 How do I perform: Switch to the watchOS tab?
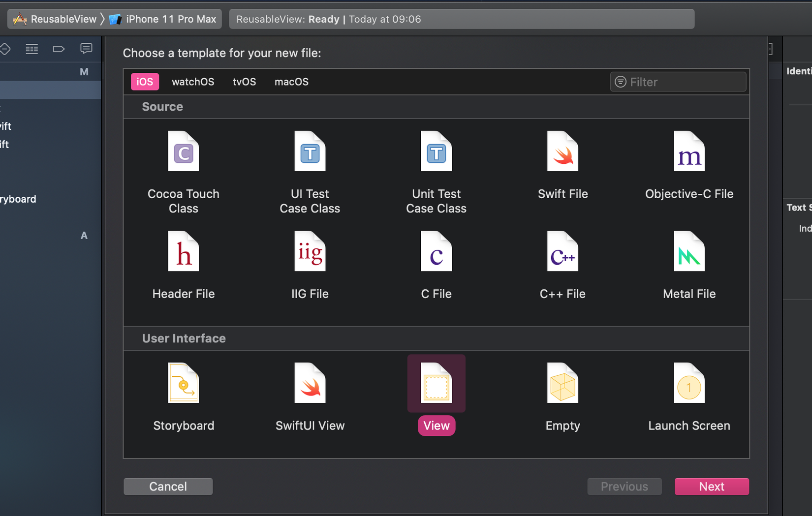point(193,82)
